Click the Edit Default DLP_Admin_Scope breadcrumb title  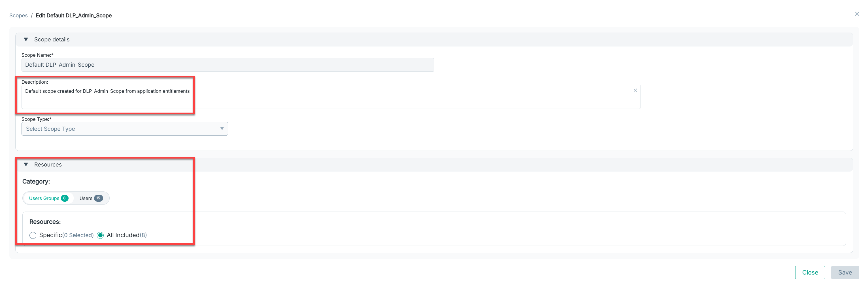pos(74,16)
